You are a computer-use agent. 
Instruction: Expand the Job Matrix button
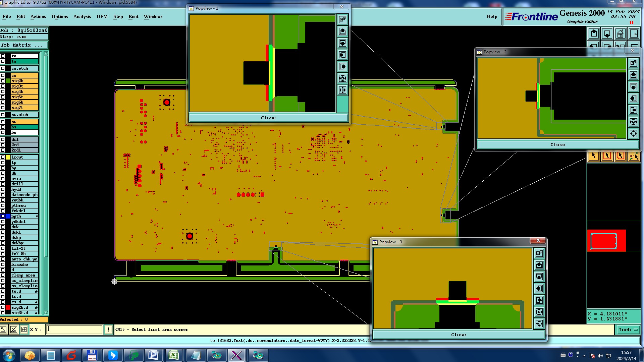point(23,45)
